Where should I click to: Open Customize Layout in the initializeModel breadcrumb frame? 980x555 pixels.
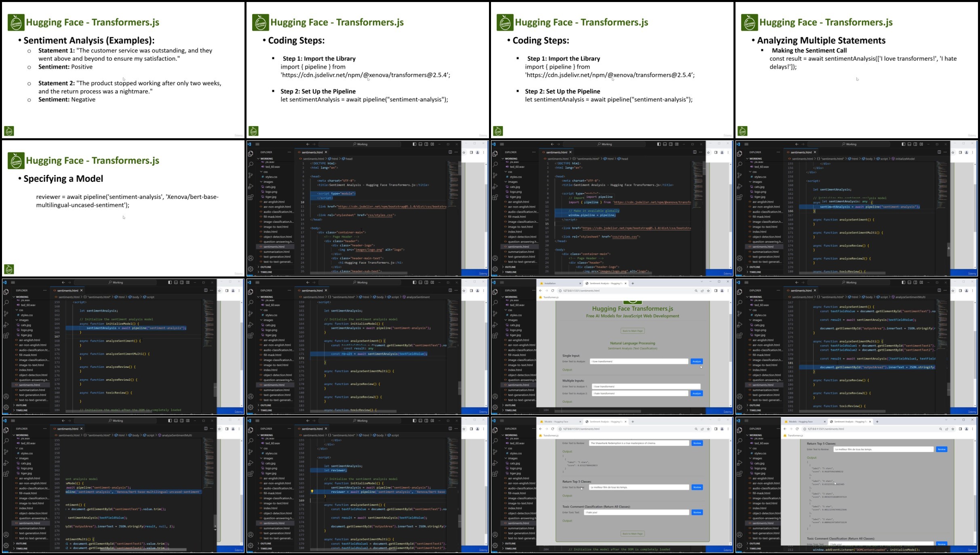[921, 144]
